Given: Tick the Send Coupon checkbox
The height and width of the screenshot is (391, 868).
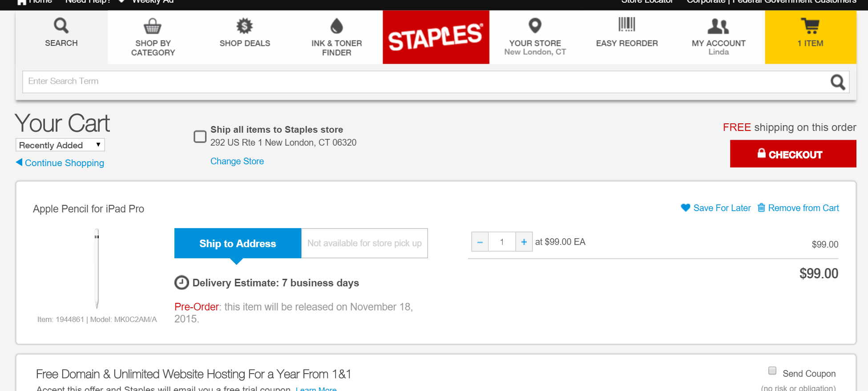Looking at the screenshot, I should [772, 371].
